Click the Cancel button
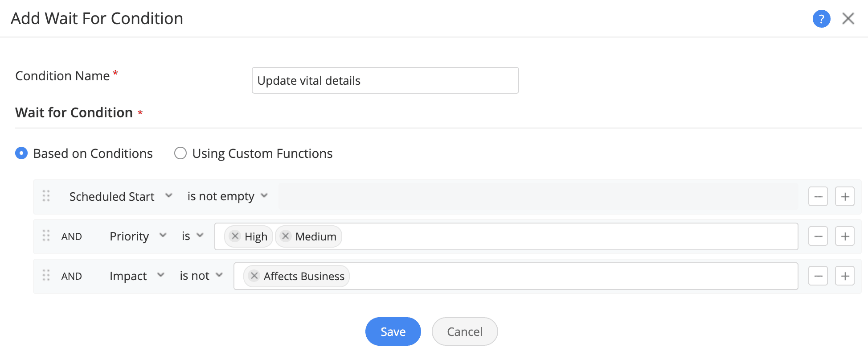 (464, 331)
